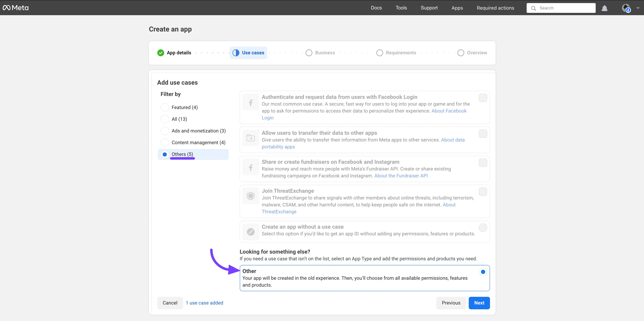The height and width of the screenshot is (321, 644).
Task: Open Required actions in header
Action: point(495,8)
